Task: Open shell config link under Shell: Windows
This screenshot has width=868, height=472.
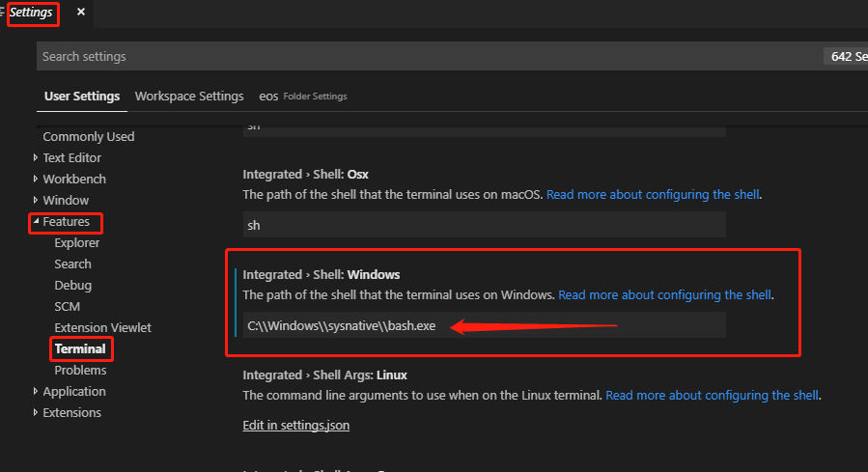Action: pos(664,295)
